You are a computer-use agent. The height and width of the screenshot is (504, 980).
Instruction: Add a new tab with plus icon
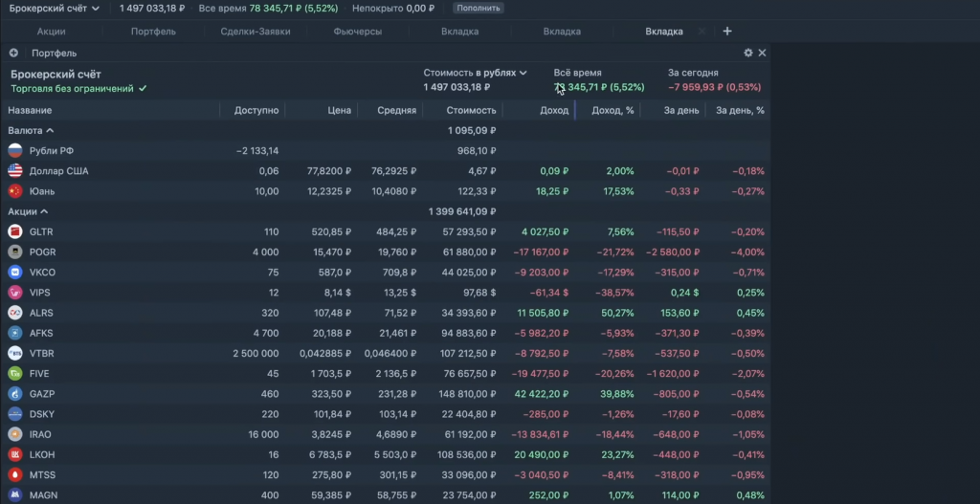pos(727,32)
